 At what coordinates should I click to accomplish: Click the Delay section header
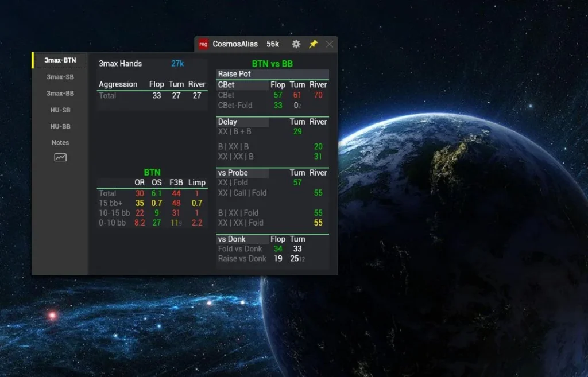(x=243, y=122)
